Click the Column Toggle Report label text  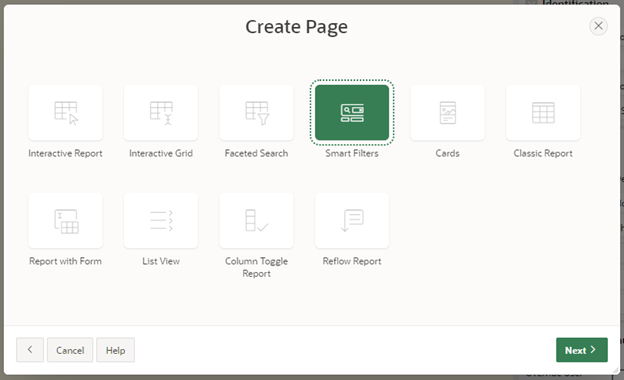(256, 267)
